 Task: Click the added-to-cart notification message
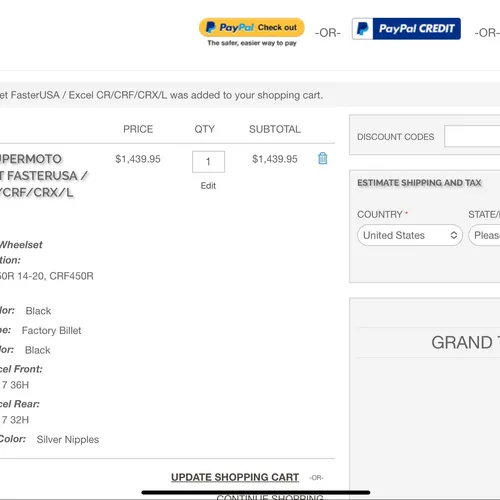click(x=161, y=95)
